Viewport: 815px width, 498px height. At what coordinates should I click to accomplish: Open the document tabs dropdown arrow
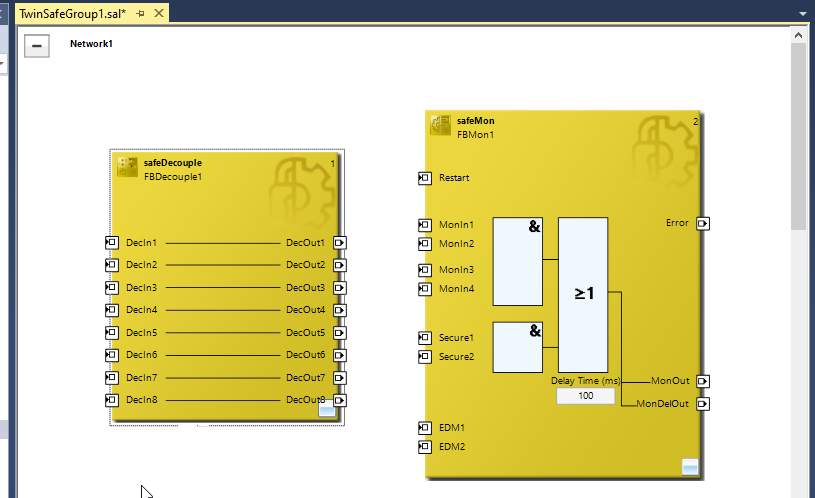(803, 14)
